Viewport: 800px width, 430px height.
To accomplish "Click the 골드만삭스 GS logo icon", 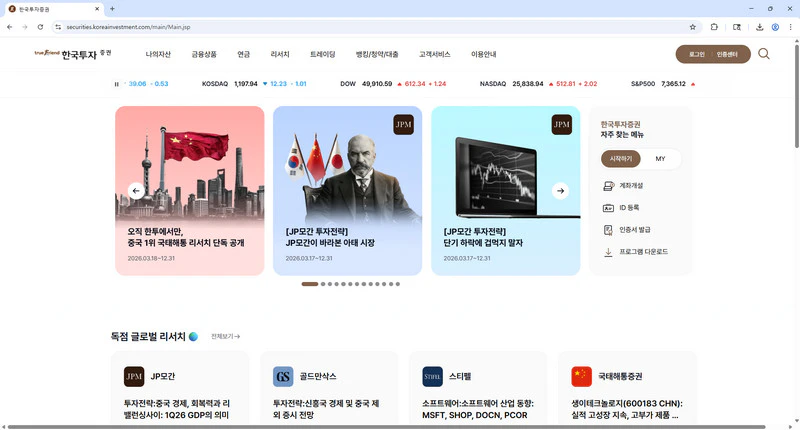I will coord(283,376).
